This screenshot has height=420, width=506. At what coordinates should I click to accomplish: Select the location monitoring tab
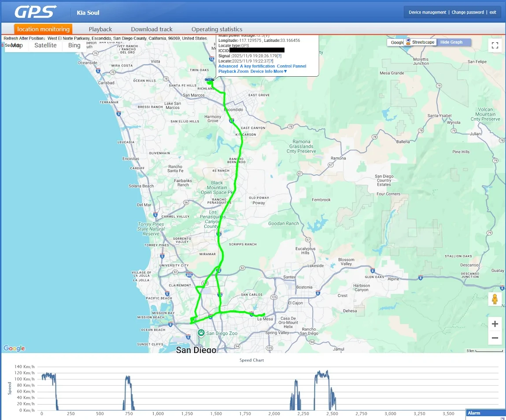(43, 29)
